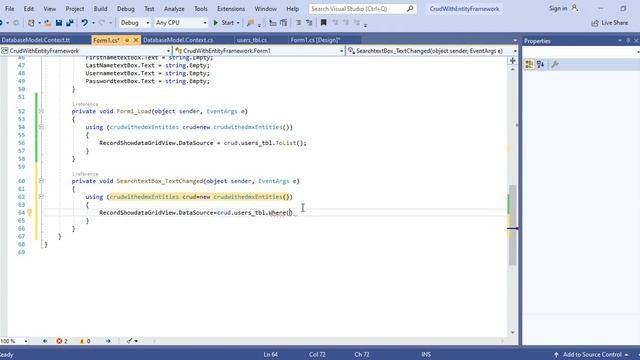
Task: Click the yellow warning count icon
Action: coord(82,341)
